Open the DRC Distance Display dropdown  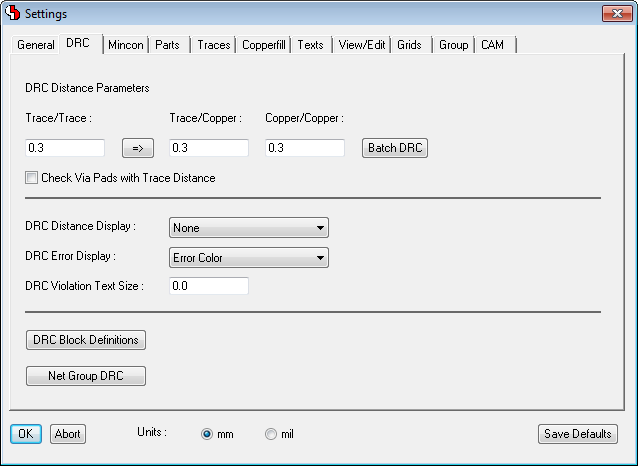(x=248, y=228)
